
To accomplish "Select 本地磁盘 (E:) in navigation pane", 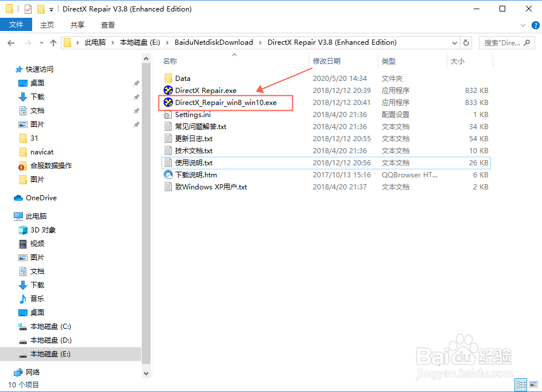I will pyautogui.click(x=51, y=354).
